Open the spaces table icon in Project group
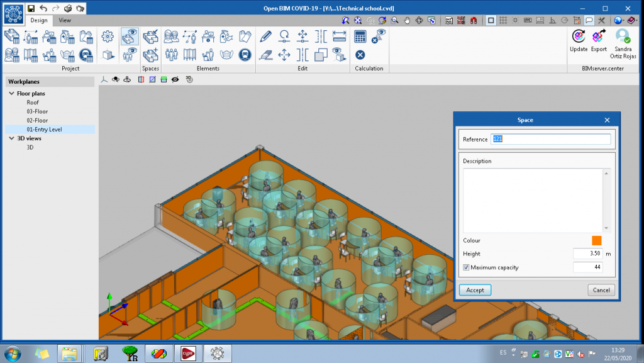 (x=12, y=36)
